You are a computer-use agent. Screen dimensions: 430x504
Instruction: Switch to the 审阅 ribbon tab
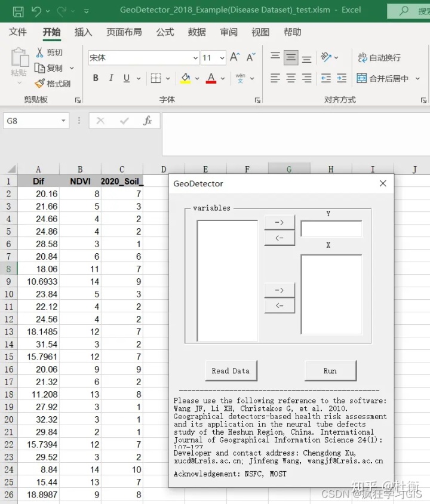tap(229, 32)
